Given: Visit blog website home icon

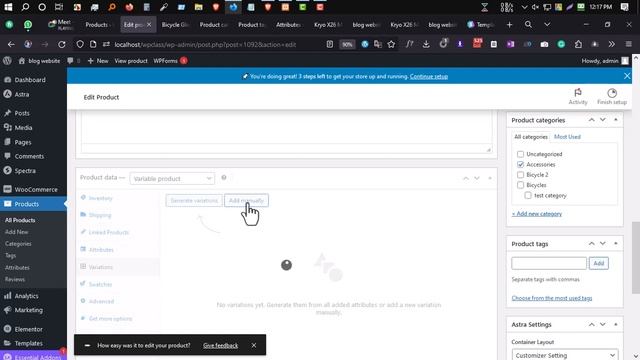Looking at the screenshot, I should tap(39, 61).
